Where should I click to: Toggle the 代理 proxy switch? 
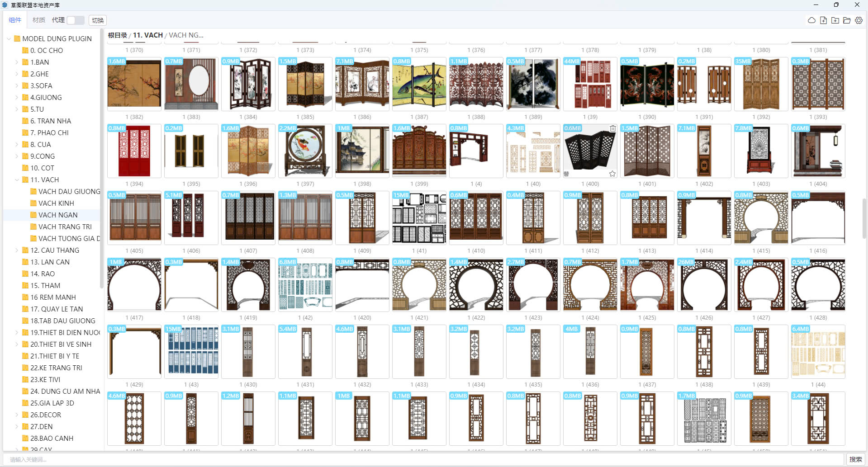(76, 20)
